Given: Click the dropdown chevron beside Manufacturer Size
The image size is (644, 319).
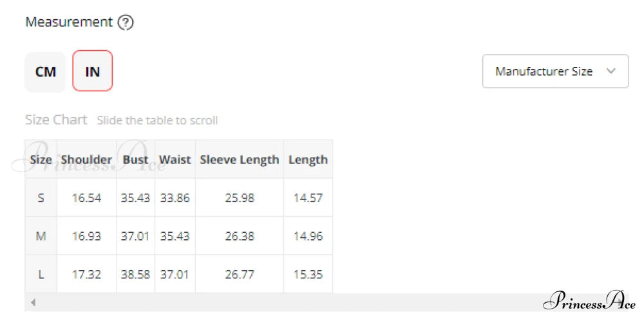Looking at the screenshot, I should point(611,71).
